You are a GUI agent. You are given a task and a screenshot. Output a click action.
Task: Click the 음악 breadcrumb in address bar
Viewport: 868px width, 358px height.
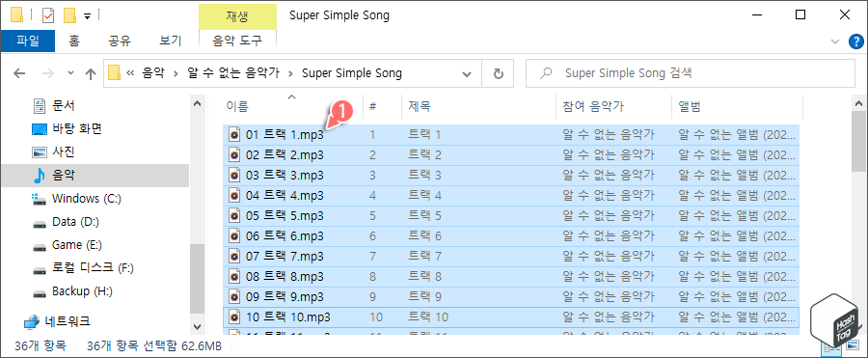pyautogui.click(x=153, y=73)
